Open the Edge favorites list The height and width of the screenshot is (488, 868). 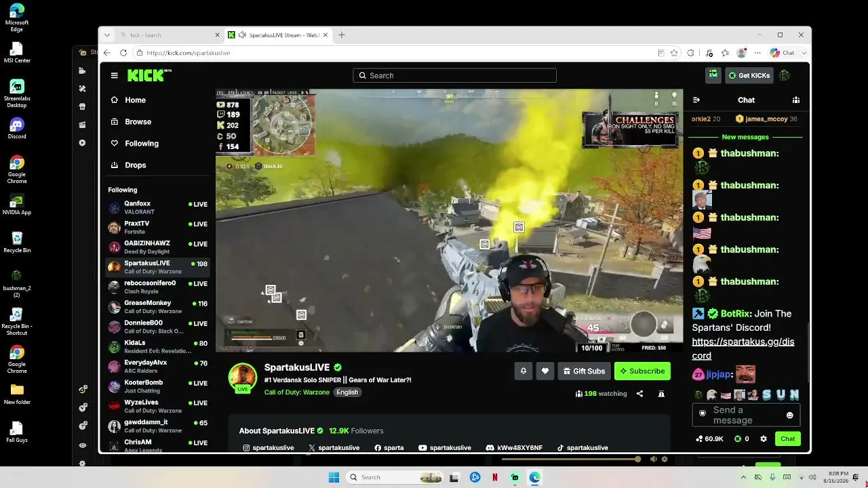pyautogui.click(x=726, y=53)
